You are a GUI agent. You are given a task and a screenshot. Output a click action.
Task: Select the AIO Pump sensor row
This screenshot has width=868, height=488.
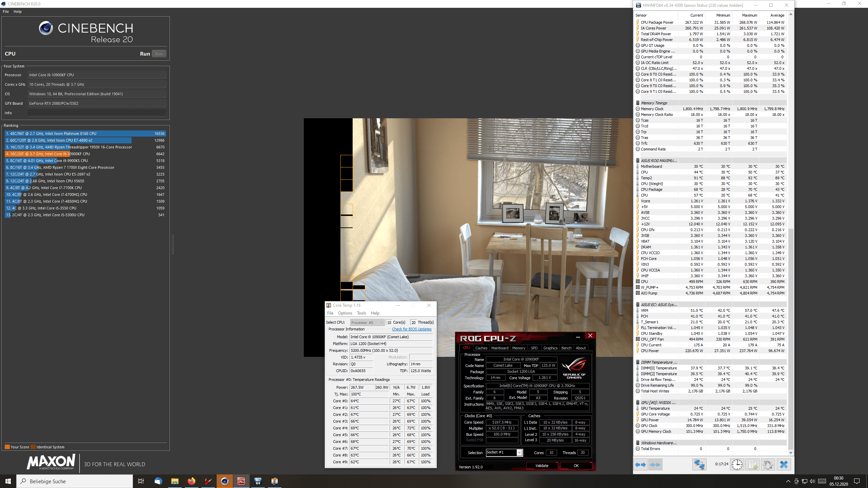click(x=710, y=293)
